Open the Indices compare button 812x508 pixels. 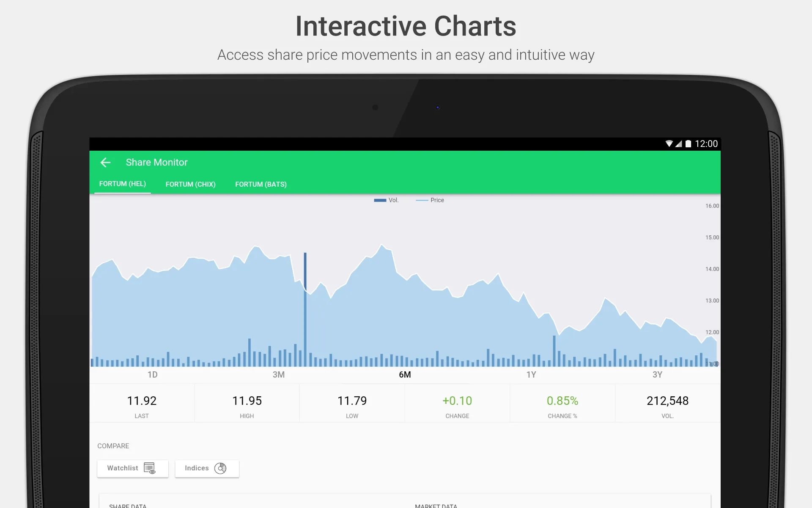coord(207,468)
